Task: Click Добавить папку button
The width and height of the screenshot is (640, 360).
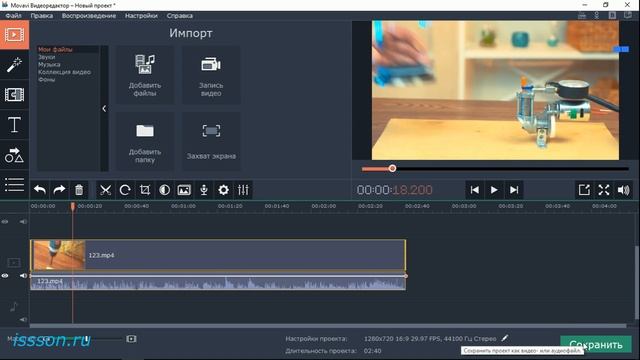Action: 145,141
